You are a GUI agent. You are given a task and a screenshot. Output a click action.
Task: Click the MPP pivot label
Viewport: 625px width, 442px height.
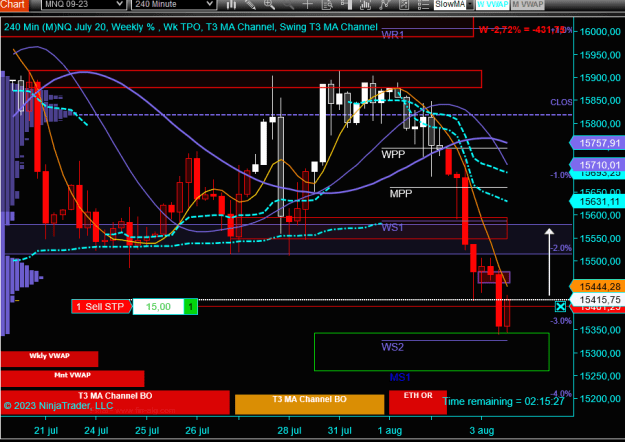pyautogui.click(x=401, y=194)
